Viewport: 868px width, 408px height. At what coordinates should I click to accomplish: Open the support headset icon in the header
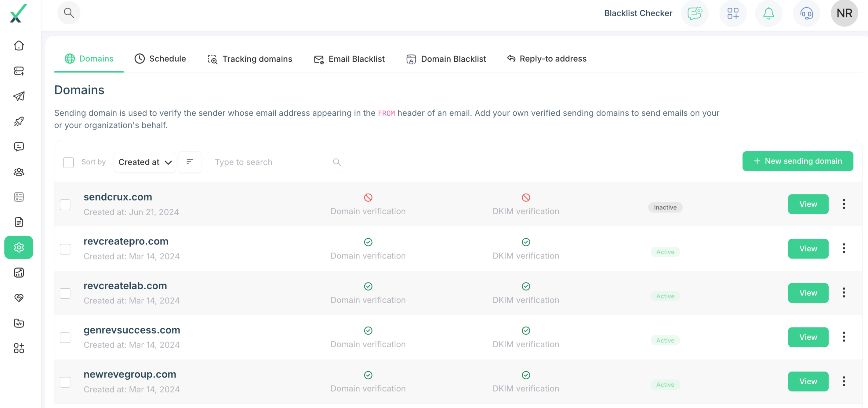pyautogui.click(x=806, y=13)
